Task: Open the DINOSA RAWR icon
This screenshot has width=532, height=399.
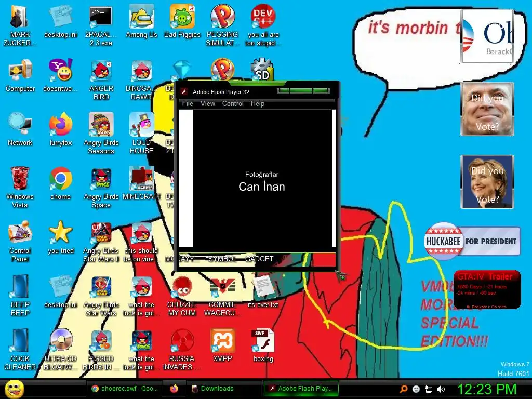Action: (x=141, y=79)
